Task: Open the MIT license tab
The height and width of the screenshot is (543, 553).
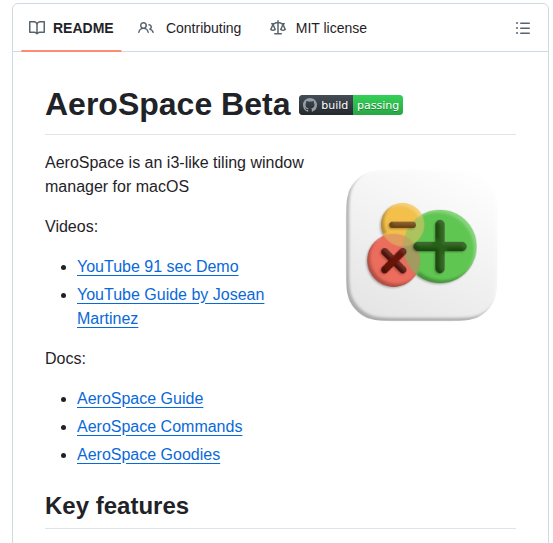Action: pos(318,28)
